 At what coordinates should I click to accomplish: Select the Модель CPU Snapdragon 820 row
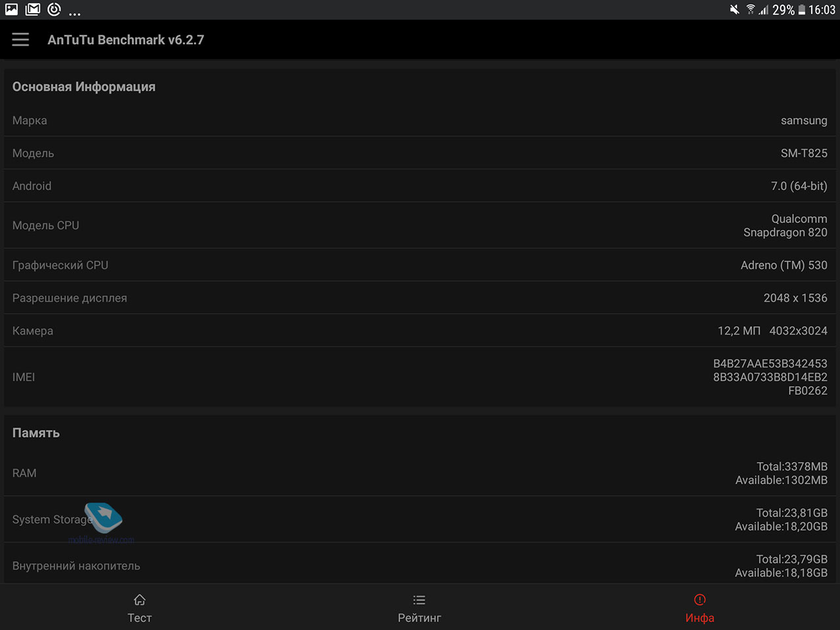420,225
